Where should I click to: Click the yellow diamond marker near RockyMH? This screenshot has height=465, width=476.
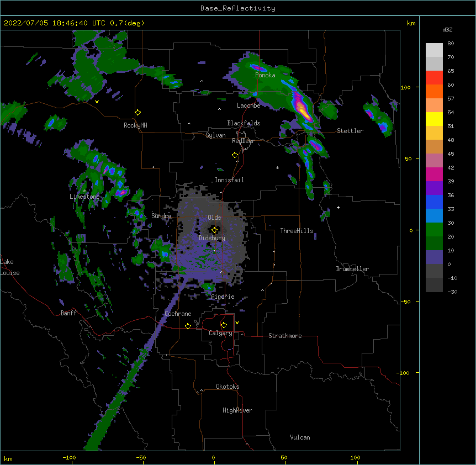click(137, 113)
